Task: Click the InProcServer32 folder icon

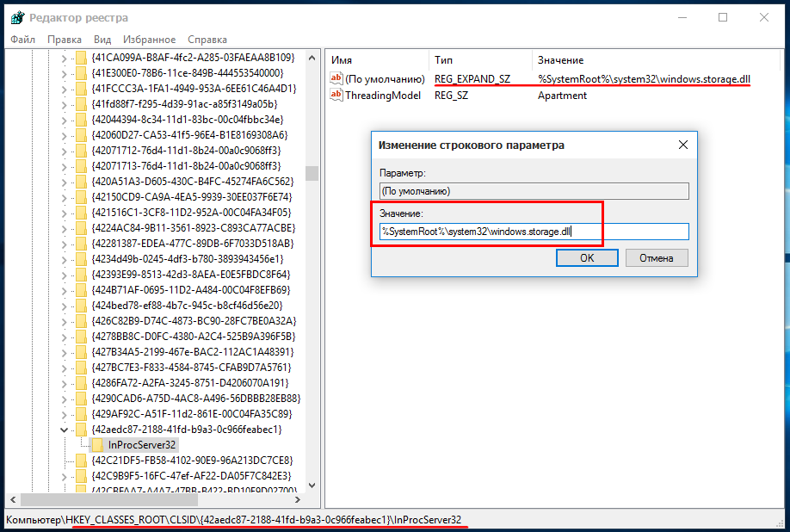Action: (x=98, y=445)
